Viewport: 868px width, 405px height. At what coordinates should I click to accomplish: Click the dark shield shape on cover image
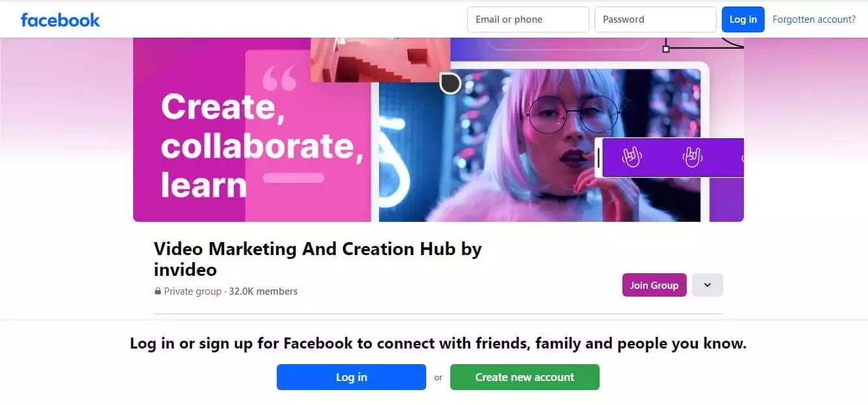tap(450, 83)
